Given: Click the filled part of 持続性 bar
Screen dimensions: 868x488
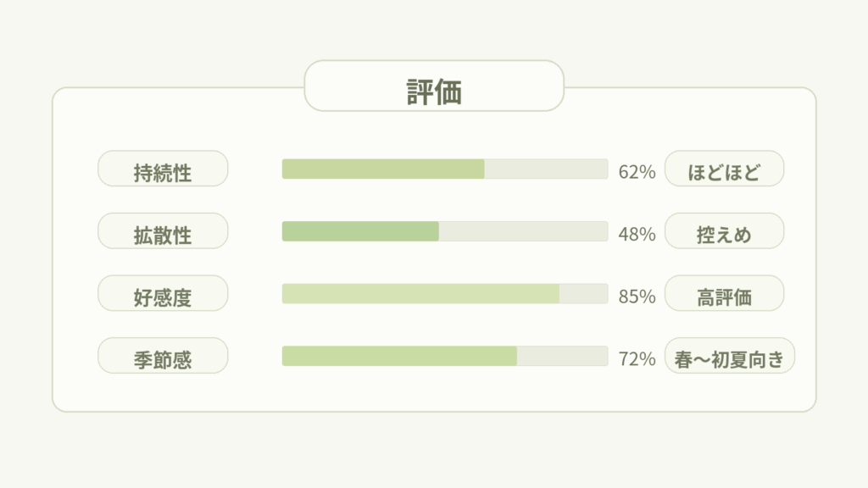Looking at the screenshot, I should [x=383, y=169].
